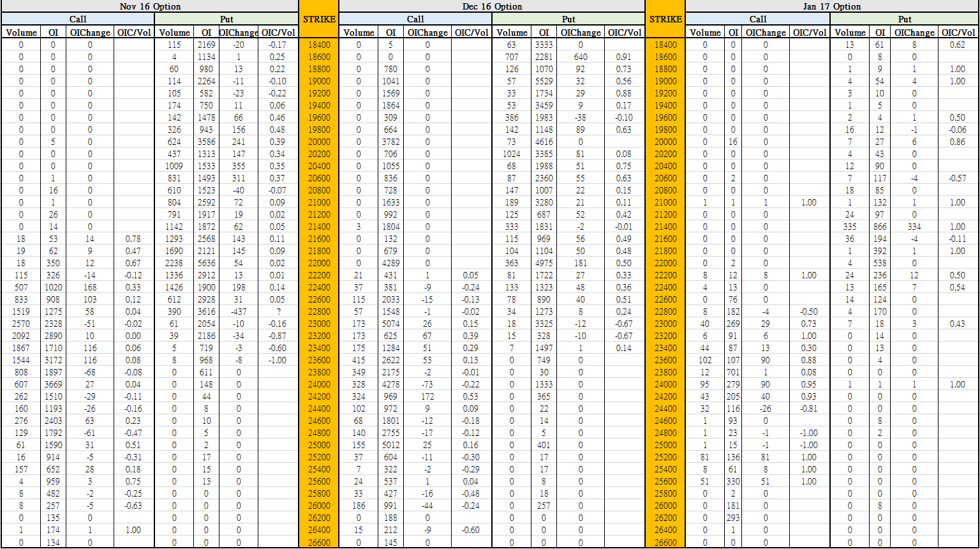Click the Nov call volume cell showing 2570
Image resolution: width=980 pixels, height=549 pixels.
tap(20, 324)
